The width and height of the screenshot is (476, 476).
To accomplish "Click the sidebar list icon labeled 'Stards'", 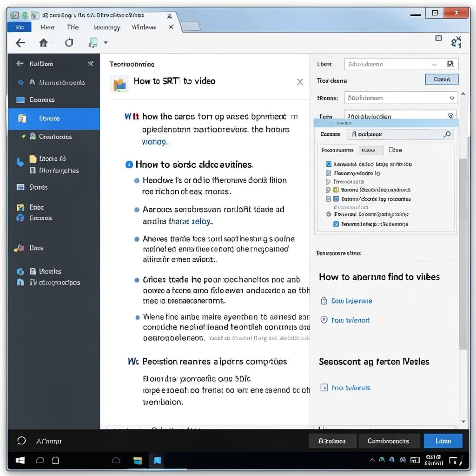I will pos(20,187).
